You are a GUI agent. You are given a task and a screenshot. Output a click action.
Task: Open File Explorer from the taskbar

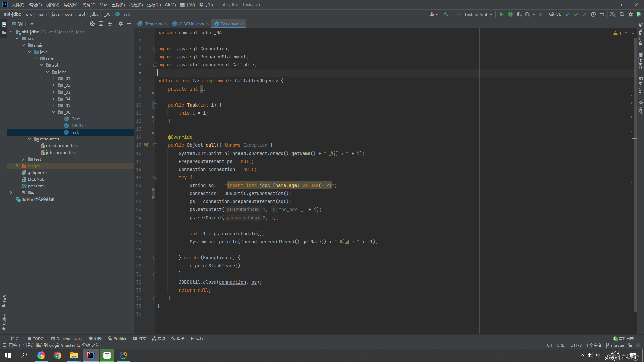click(x=74, y=355)
